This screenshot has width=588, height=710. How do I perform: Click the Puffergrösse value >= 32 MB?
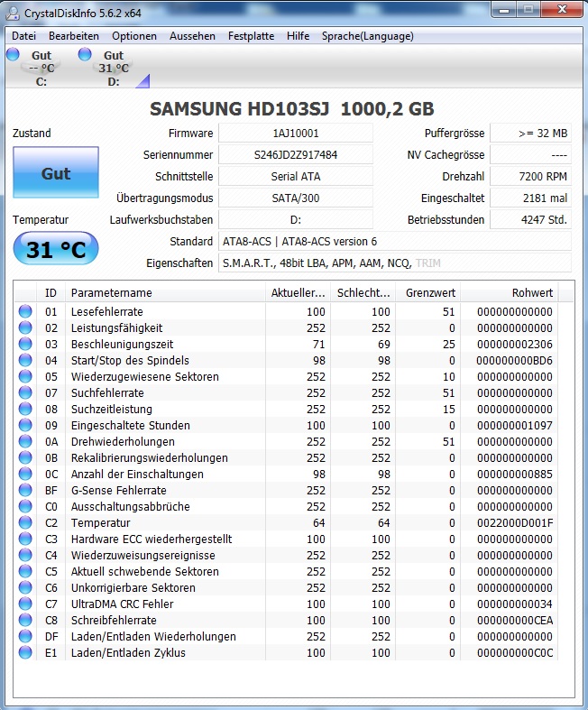coord(530,134)
